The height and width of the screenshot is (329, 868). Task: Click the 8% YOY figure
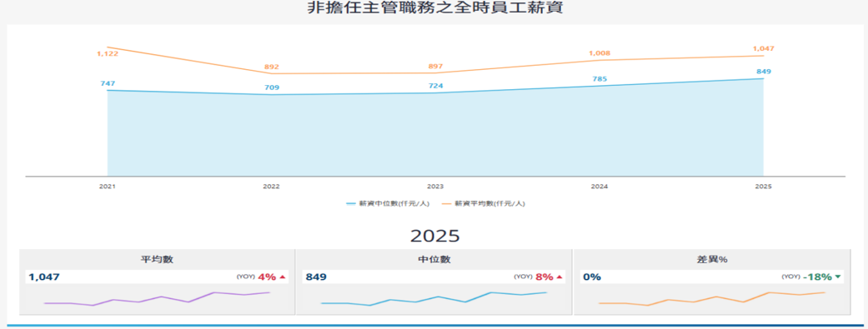tap(544, 277)
